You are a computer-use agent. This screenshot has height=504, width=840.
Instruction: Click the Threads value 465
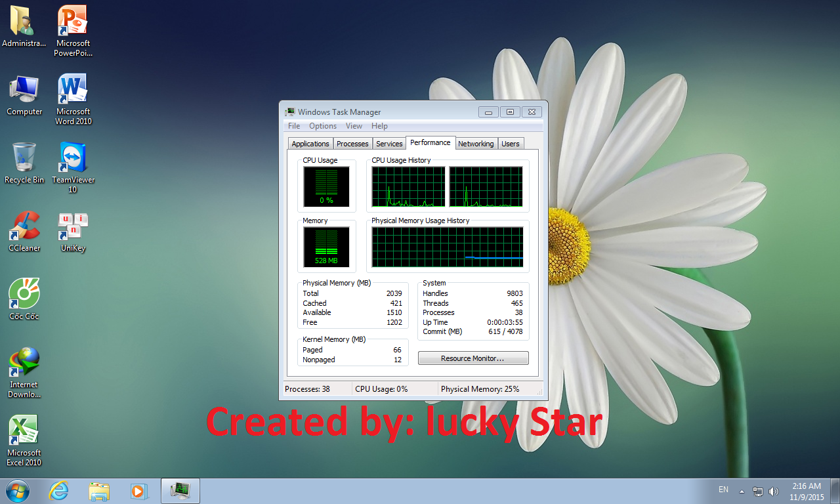pyautogui.click(x=516, y=303)
